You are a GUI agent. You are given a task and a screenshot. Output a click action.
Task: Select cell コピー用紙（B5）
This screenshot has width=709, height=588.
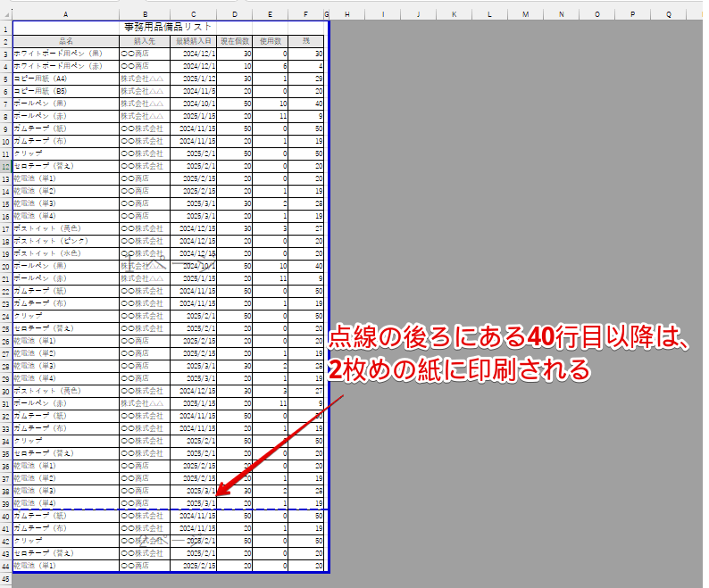66,91
